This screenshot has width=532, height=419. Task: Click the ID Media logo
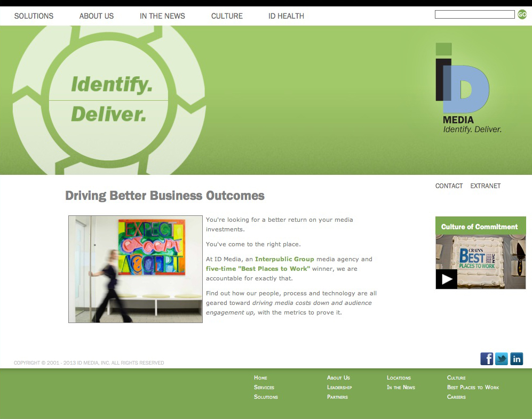468,88
